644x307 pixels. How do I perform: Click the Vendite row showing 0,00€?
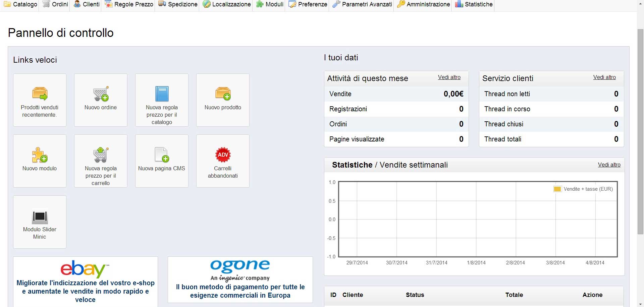(396, 94)
